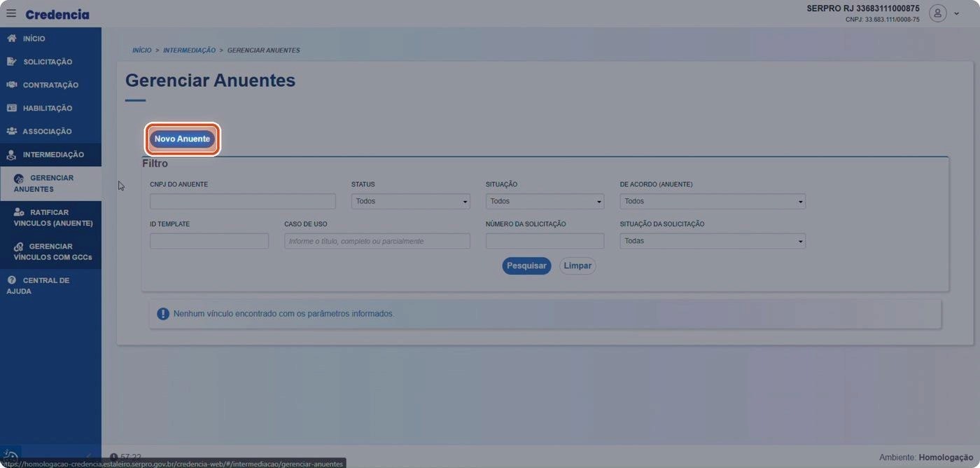The image size is (980, 468).
Task: Open the Início menu item
Action: point(50,39)
